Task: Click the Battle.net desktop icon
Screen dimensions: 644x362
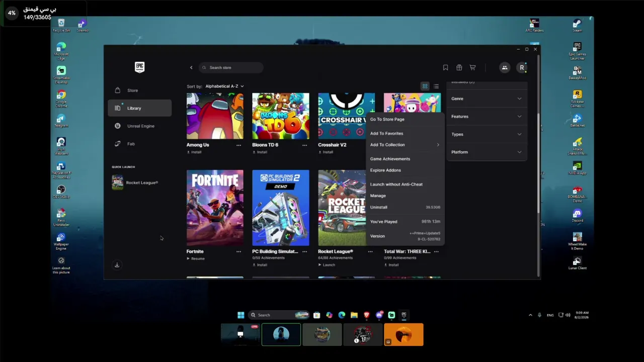Action: (x=577, y=121)
